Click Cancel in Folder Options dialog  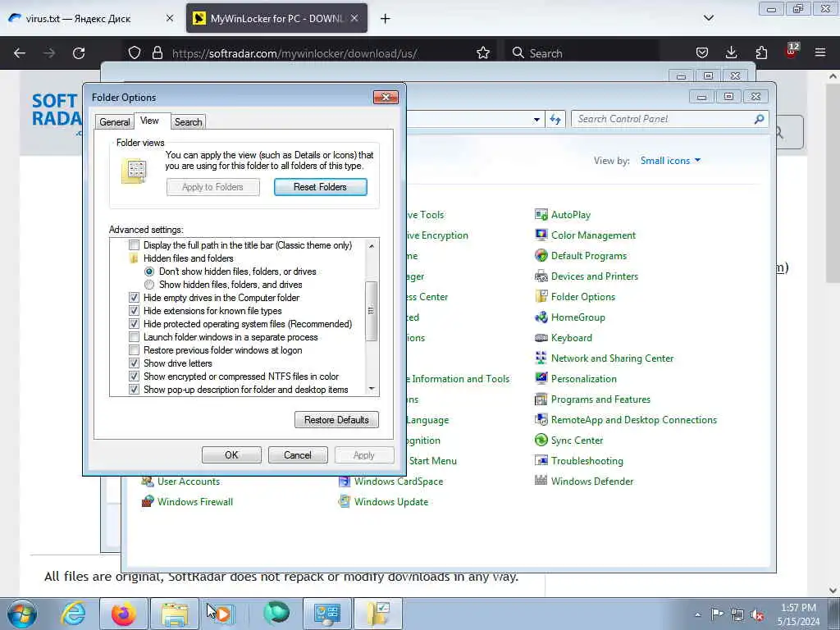click(297, 454)
